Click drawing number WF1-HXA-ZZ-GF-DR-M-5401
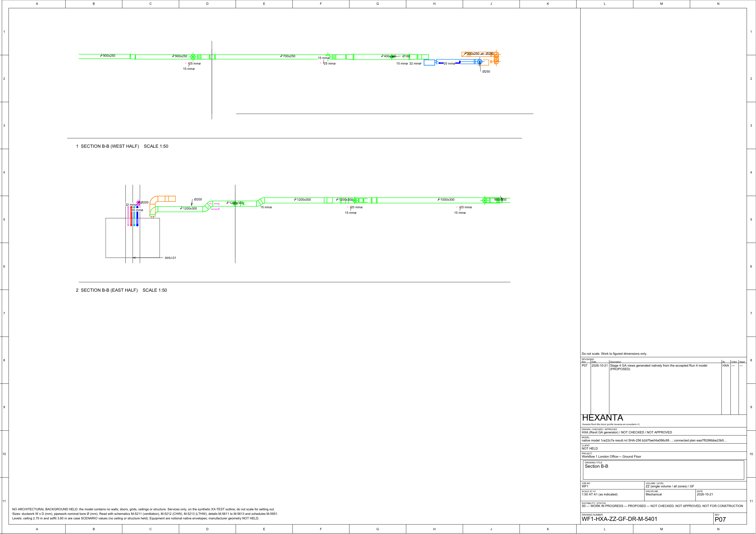Image resolution: width=756 pixels, height=534 pixels. click(619, 519)
